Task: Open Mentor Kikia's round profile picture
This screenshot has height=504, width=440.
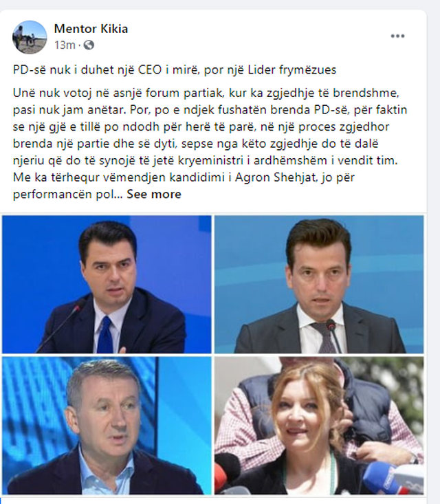Action: pyautogui.click(x=30, y=37)
